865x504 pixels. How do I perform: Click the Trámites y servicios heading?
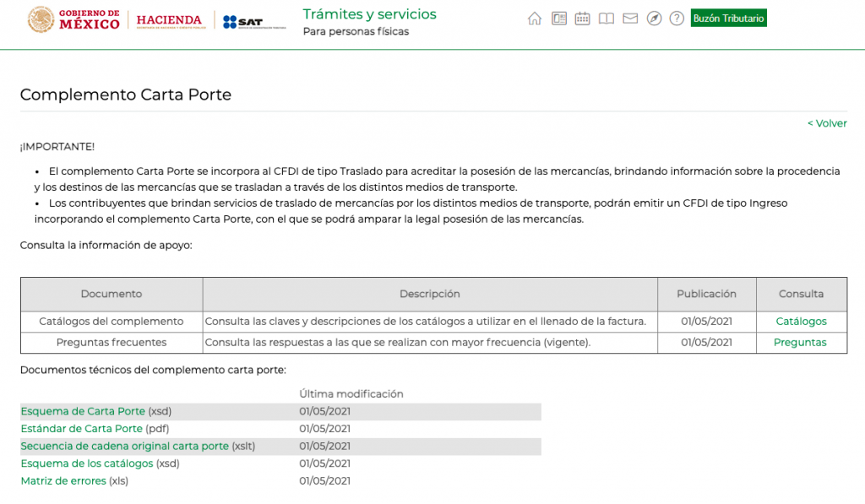(370, 14)
